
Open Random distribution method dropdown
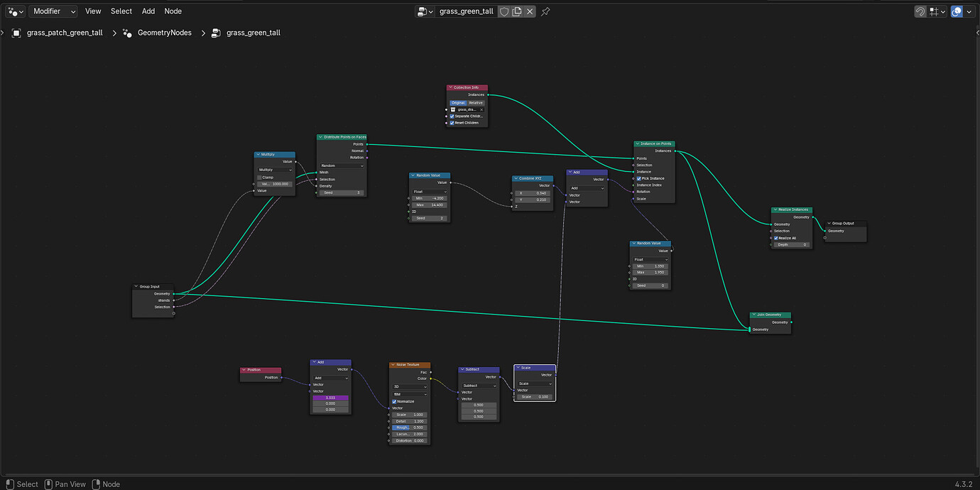tap(342, 165)
